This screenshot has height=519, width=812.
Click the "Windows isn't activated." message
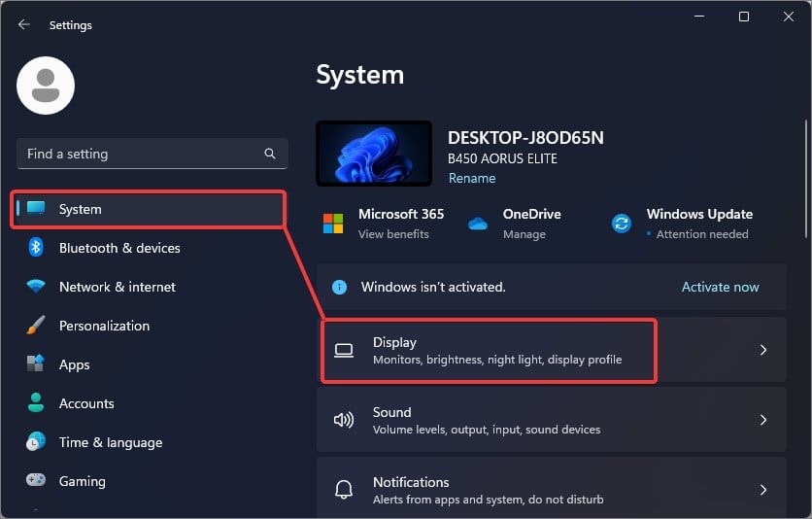point(433,287)
